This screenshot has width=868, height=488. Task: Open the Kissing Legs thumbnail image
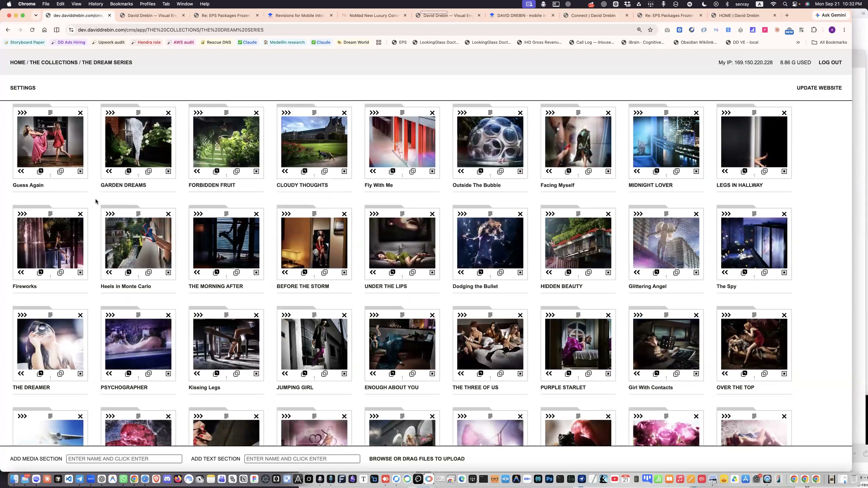tap(226, 344)
